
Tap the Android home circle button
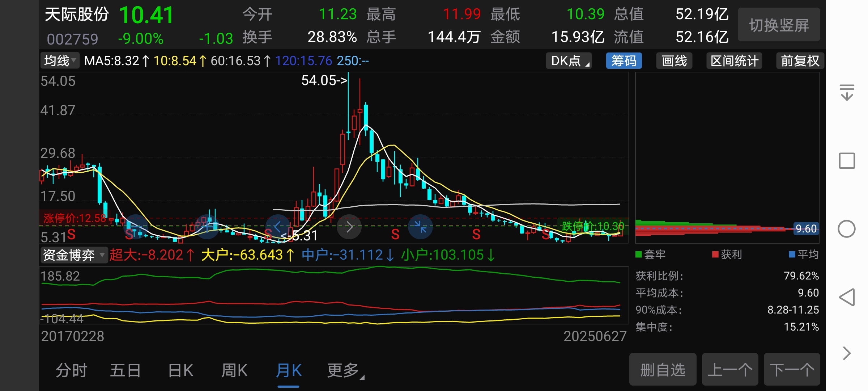pyautogui.click(x=847, y=229)
